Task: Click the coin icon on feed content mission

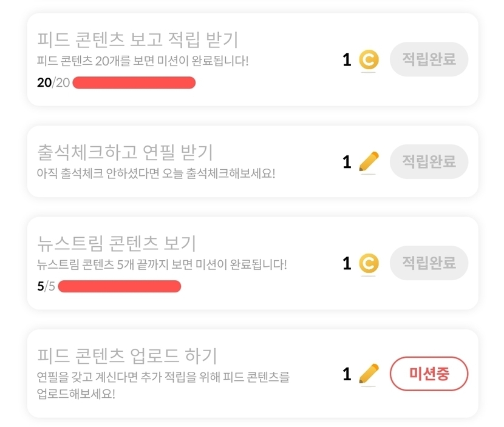Action: (369, 59)
